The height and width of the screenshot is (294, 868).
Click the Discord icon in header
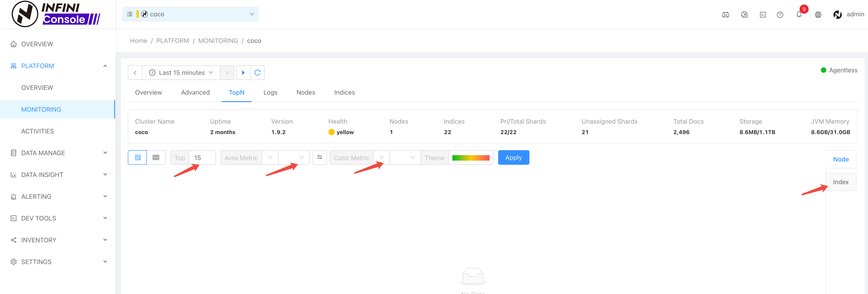725,15
